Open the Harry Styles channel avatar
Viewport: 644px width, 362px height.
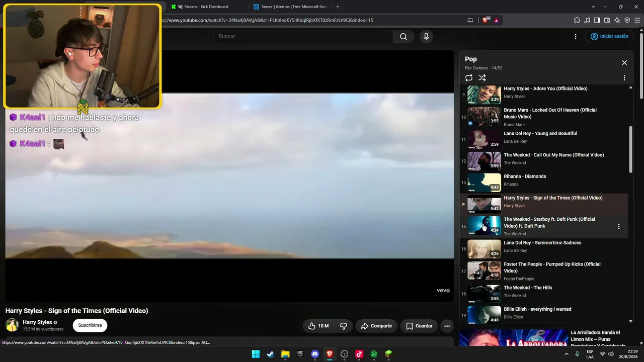pyautogui.click(x=12, y=325)
